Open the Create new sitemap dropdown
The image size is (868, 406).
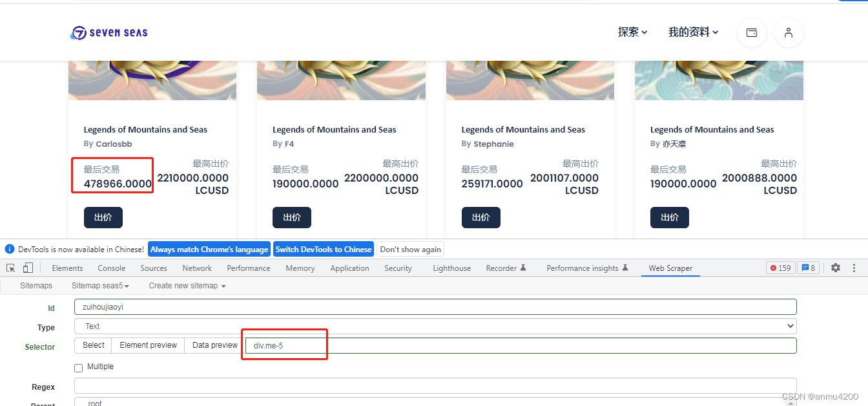(187, 286)
